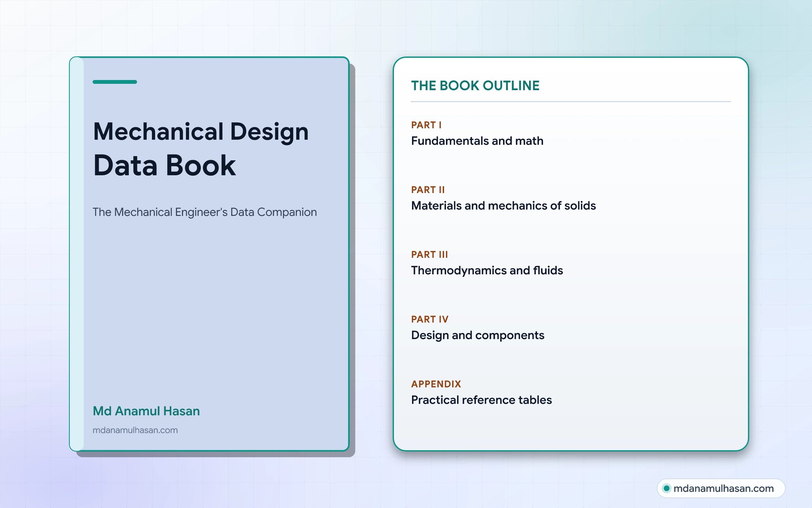Viewport: 812px width, 508px height.
Task: Click the APPENDIX label
Action: point(436,384)
